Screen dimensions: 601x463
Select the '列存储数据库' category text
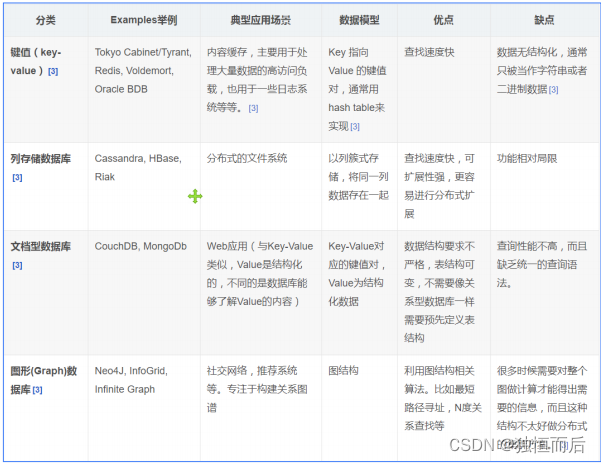click(41, 159)
